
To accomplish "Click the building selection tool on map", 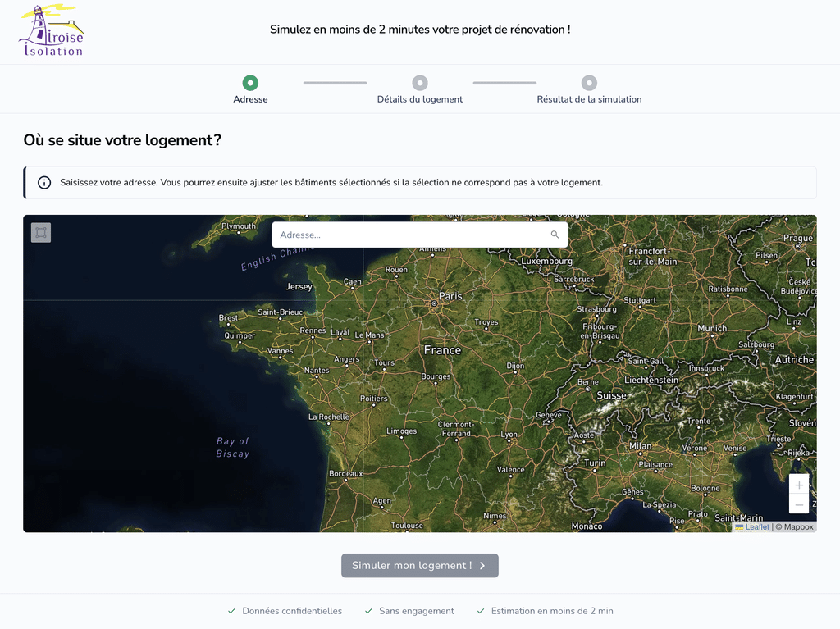I will pyautogui.click(x=41, y=233).
